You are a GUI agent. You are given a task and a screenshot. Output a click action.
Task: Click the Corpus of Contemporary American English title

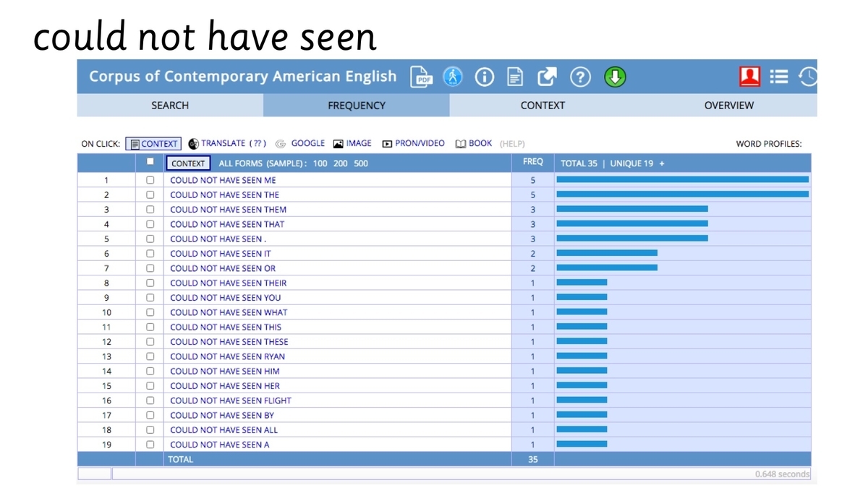tap(243, 77)
